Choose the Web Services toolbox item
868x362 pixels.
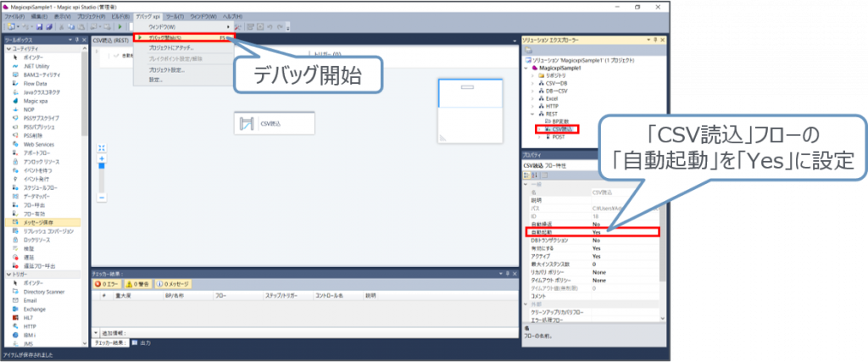[x=38, y=144]
